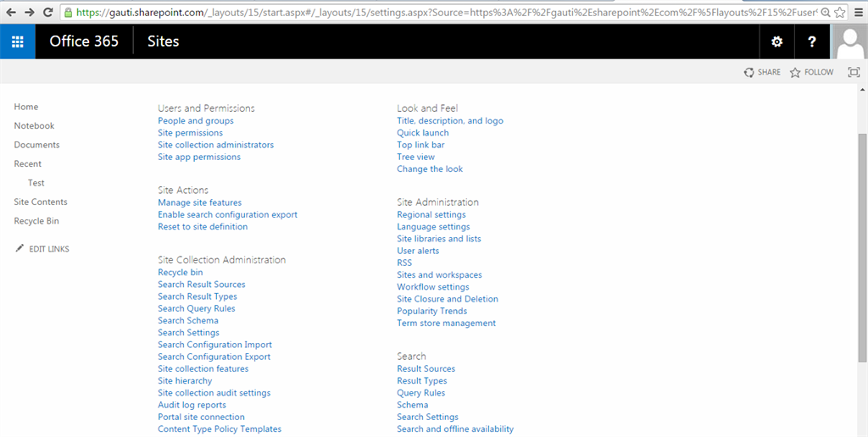Viewport: 868px width, 437px height.
Task: Open User alerts link
Action: click(418, 252)
